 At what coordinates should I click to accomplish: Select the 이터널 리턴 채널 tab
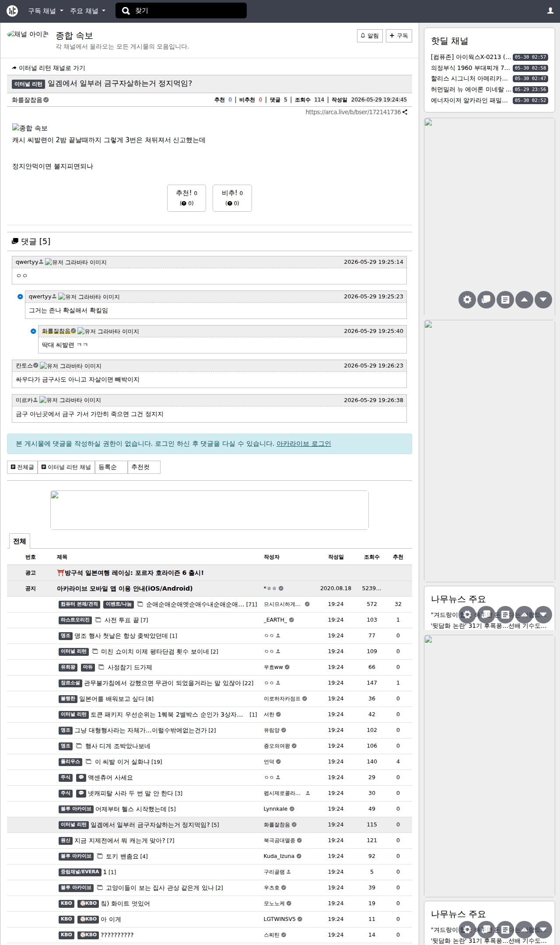coord(66,467)
